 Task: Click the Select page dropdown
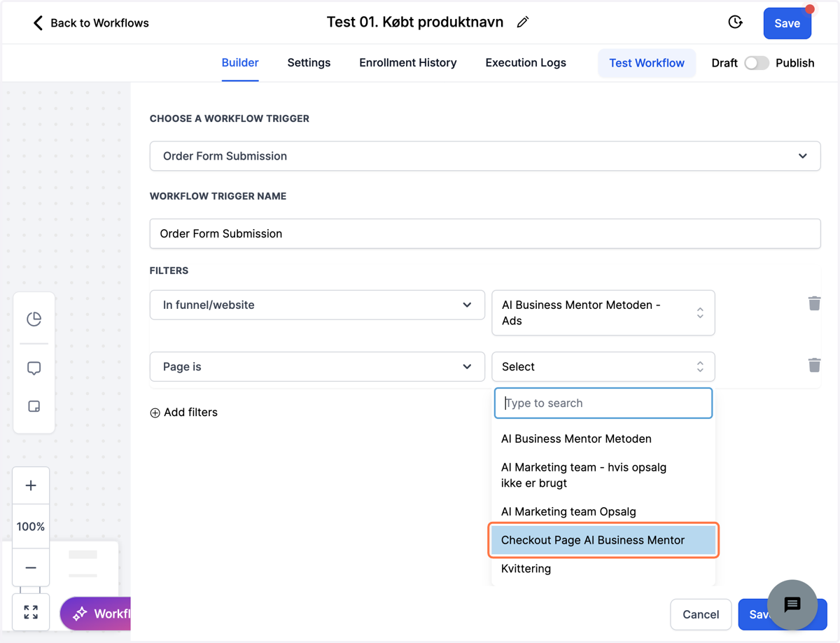coord(603,367)
